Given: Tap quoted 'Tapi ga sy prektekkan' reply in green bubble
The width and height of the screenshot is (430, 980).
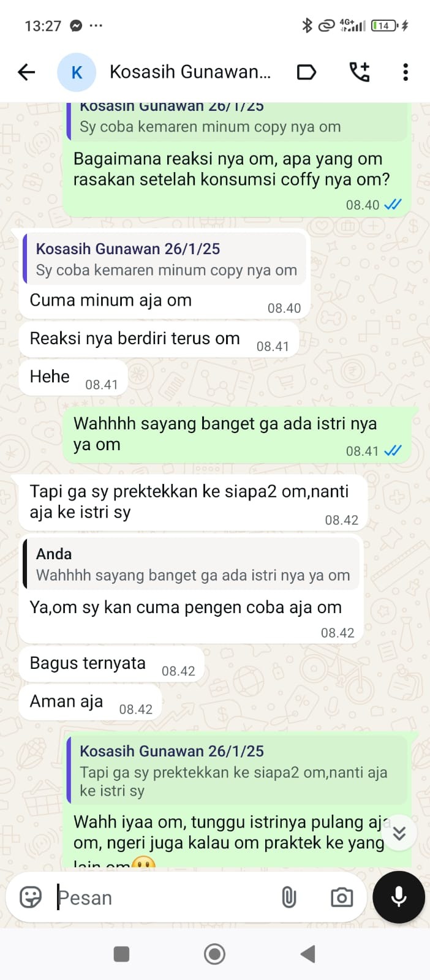Looking at the screenshot, I should 236,771.
